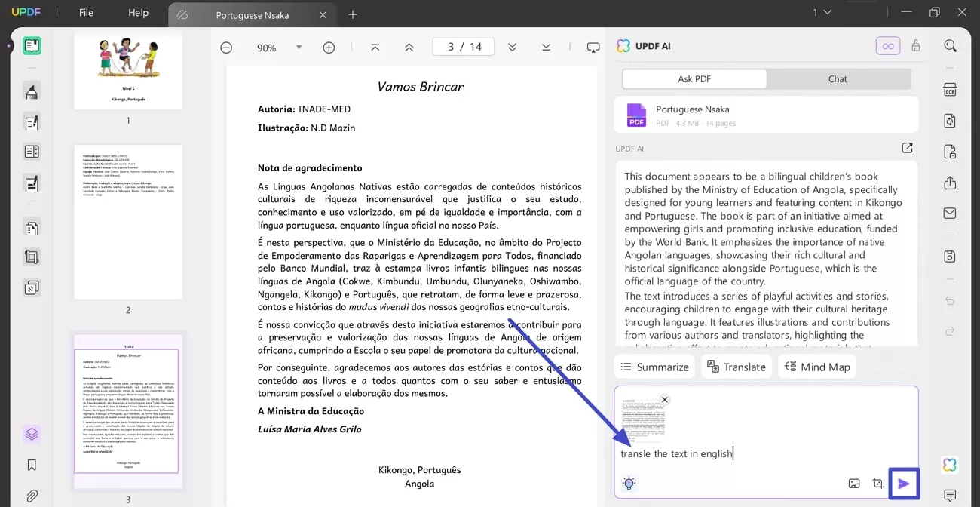Image resolution: width=980 pixels, height=507 pixels.
Task: Show the Bookmarks panel
Action: [32, 465]
